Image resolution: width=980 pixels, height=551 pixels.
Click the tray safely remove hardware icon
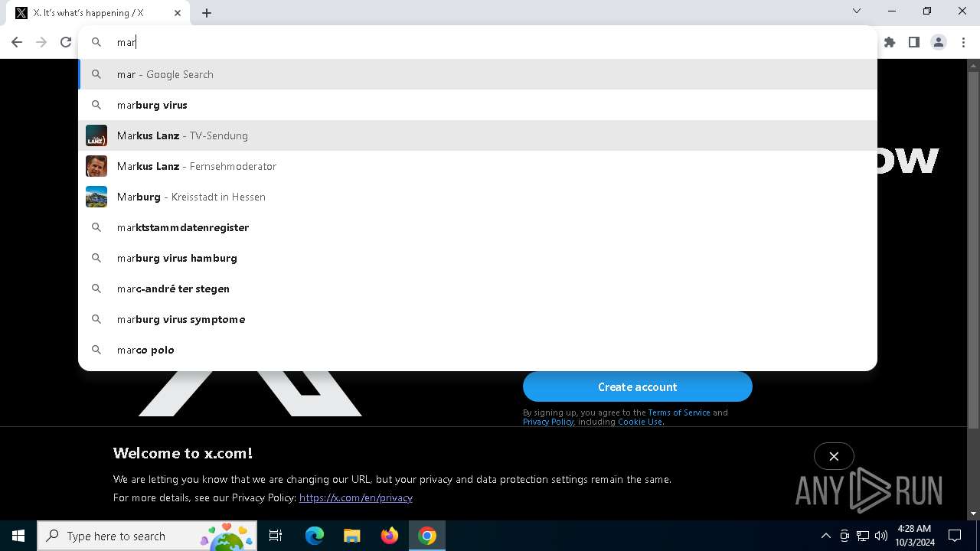[x=844, y=536]
